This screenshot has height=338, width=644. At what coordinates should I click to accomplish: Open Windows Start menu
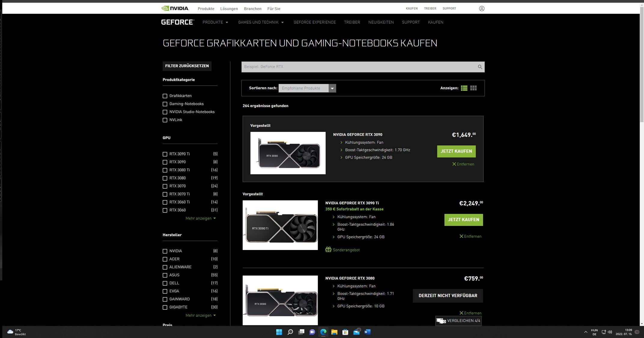tap(279, 332)
